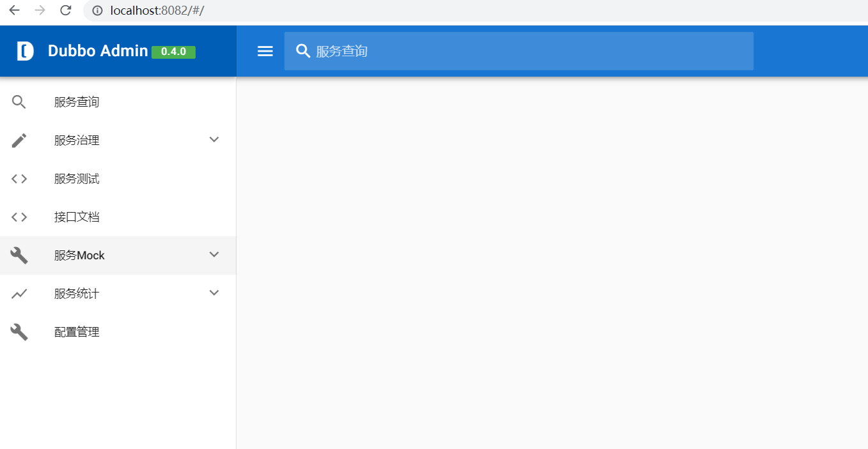This screenshot has height=449, width=868.
Task: Go back using browser back arrow
Action: tap(14, 10)
